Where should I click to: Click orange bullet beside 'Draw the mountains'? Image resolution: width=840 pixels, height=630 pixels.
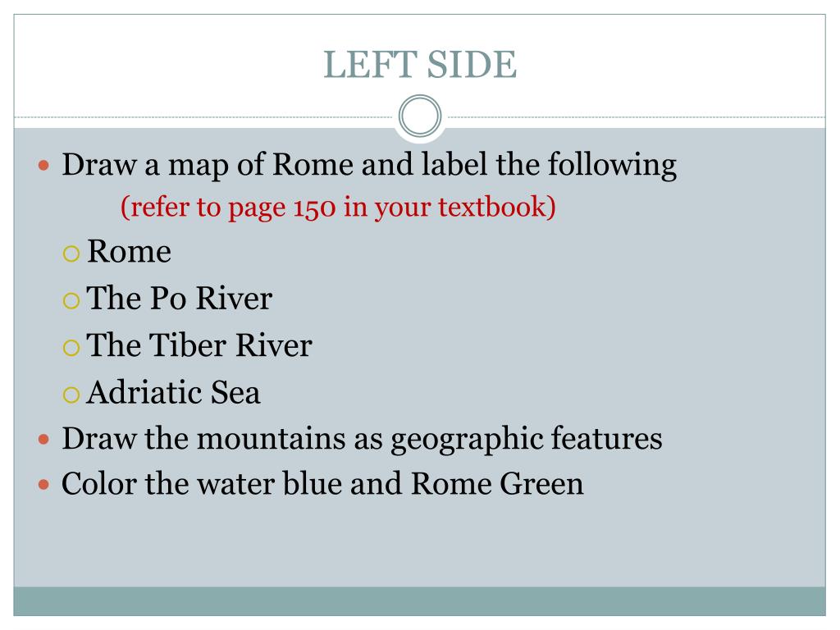(44, 440)
